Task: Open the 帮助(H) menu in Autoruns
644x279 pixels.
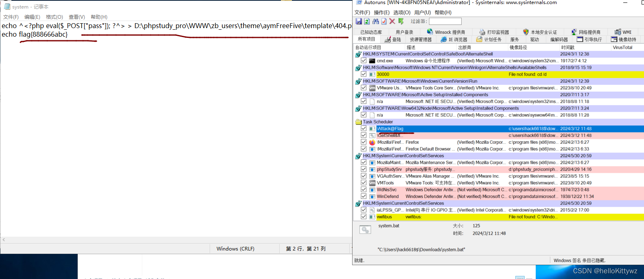Action: (x=443, y=13)
